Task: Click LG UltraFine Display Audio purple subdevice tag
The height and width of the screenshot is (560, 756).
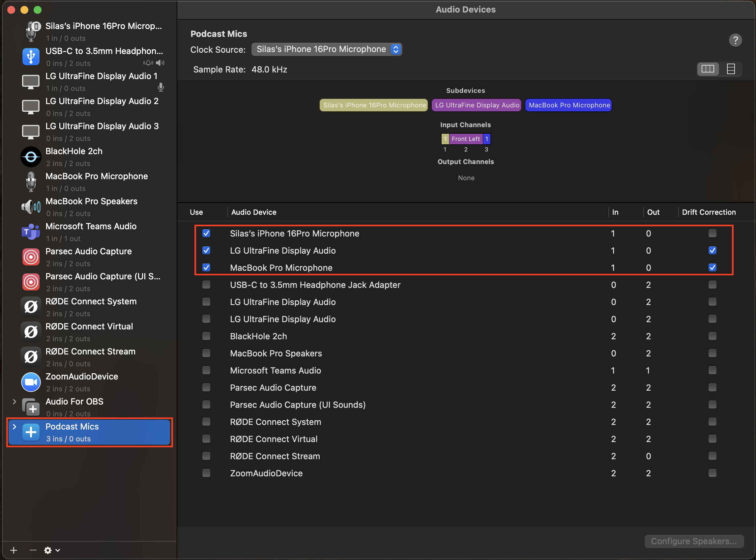Action: tap(477, 105)
